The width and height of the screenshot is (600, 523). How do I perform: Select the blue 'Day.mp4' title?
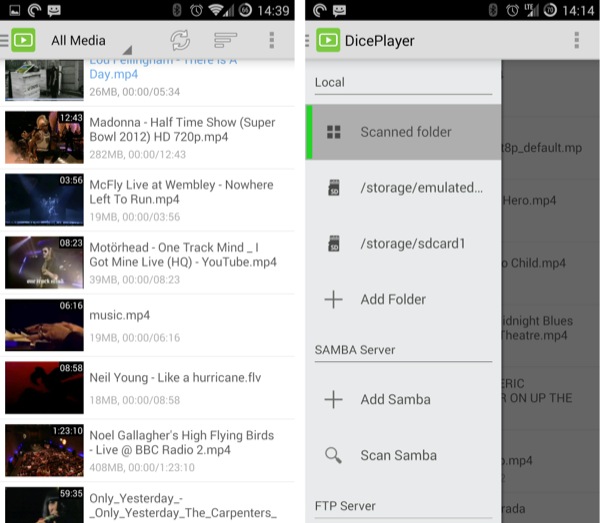pos(113,74)
